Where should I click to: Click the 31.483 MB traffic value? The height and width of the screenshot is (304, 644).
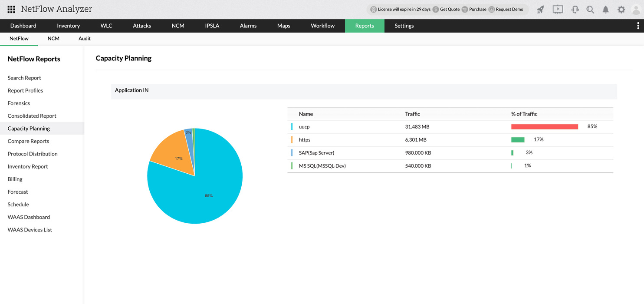tap(417, 127)
